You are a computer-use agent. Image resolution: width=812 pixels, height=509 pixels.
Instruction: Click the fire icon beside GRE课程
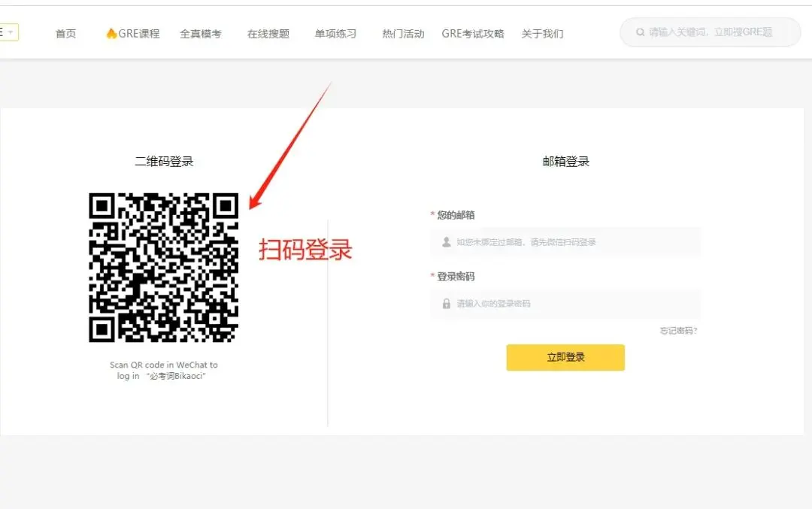[111, 33]
